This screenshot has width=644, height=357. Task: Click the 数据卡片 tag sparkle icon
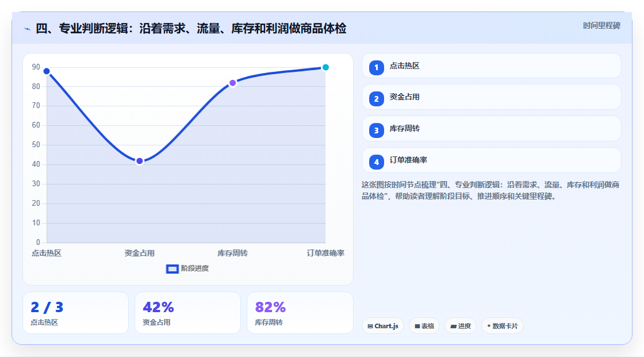point(489,326)
